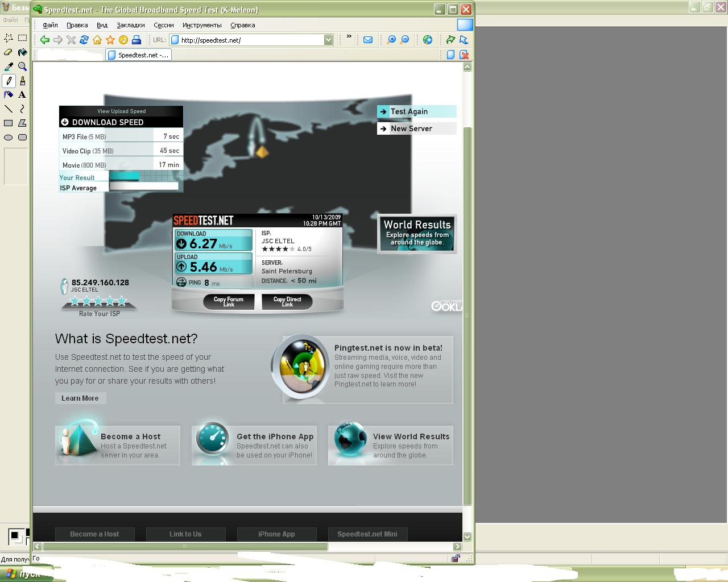This screenshot has width=728, height=582.
Task: Select the Ellipse tool in Paint
Action: pos(9,137)
